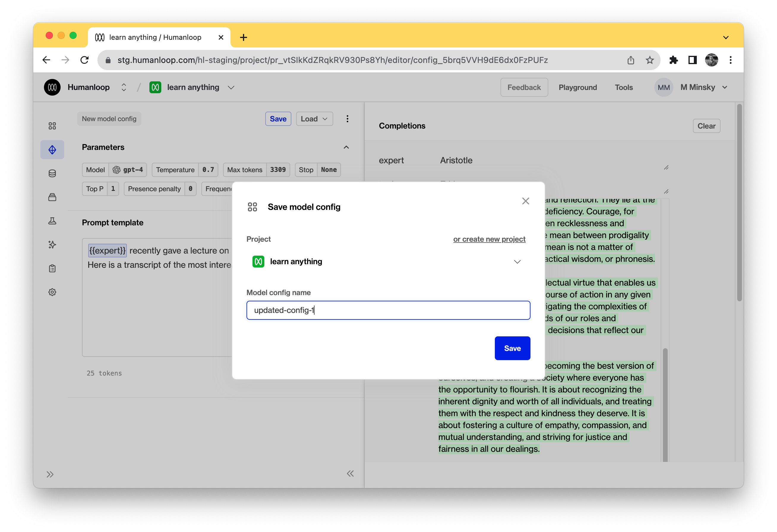Image resolution: width=777 pixels, height=532 pixels.
Task: Click the page vertical scrollbar
Action: [x=739, y=203]
